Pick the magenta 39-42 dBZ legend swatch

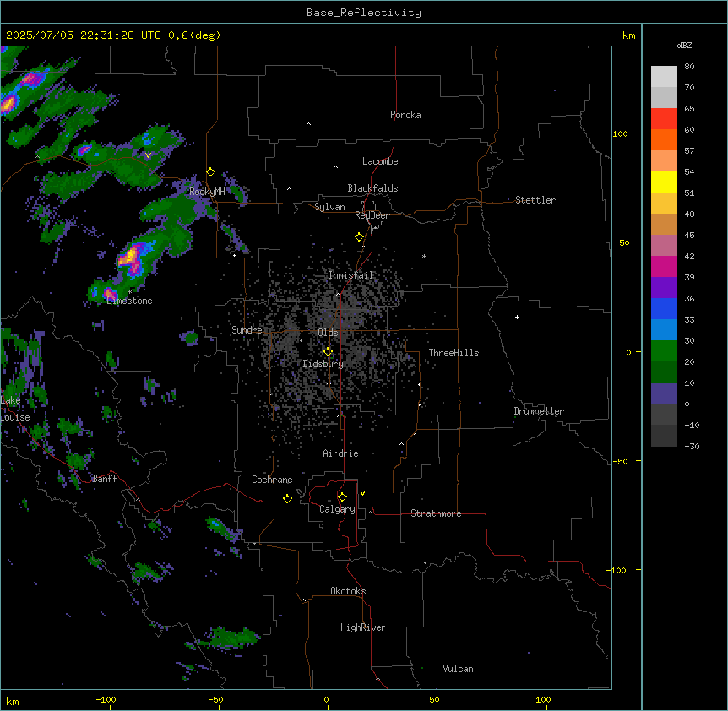tap(664, 266)
